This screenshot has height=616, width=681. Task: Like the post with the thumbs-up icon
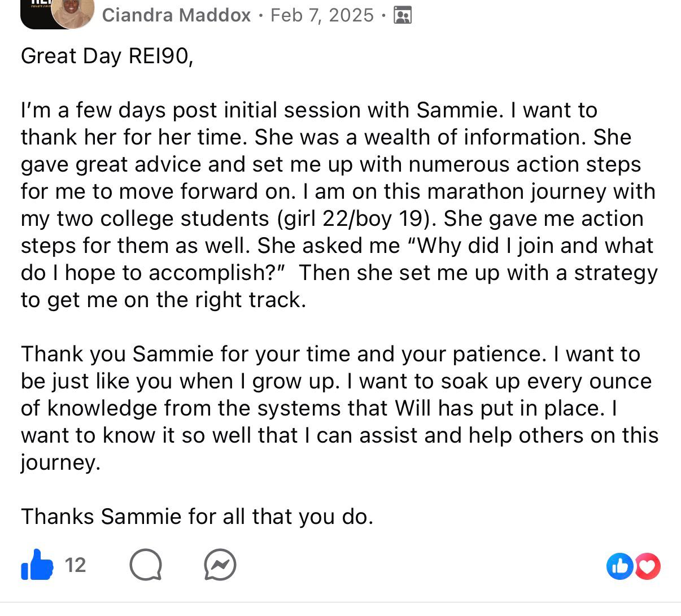click(x=37, y=565)
